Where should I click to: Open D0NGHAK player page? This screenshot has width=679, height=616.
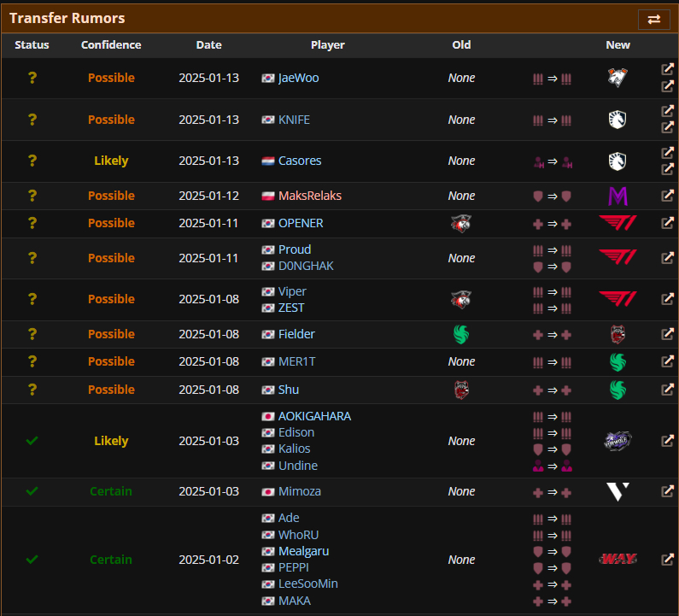tap(306, 266)
